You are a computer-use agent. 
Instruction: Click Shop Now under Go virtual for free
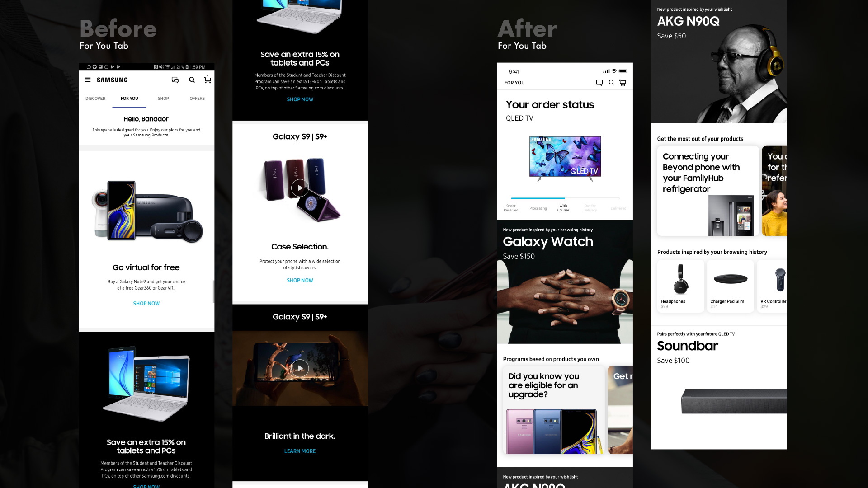click(x=146, y=304)
